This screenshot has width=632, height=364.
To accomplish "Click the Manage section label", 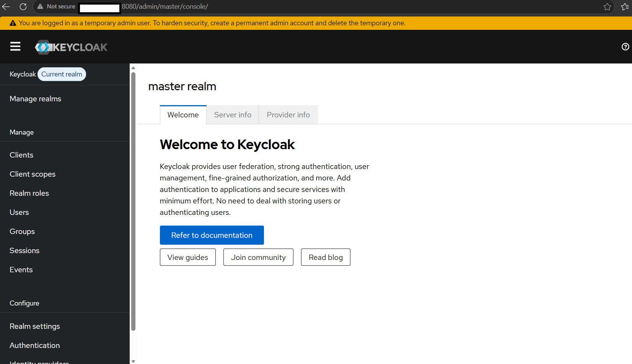I will [x=21, y=132].
